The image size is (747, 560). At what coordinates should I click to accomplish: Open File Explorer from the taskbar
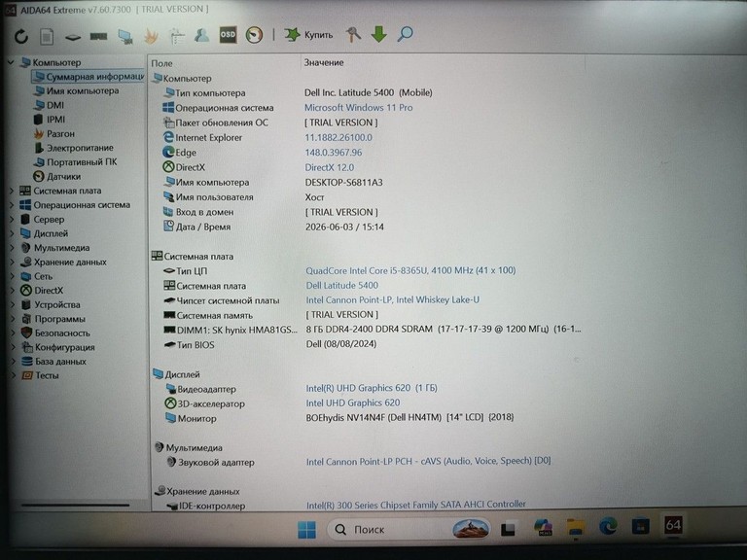pos(576,528)
